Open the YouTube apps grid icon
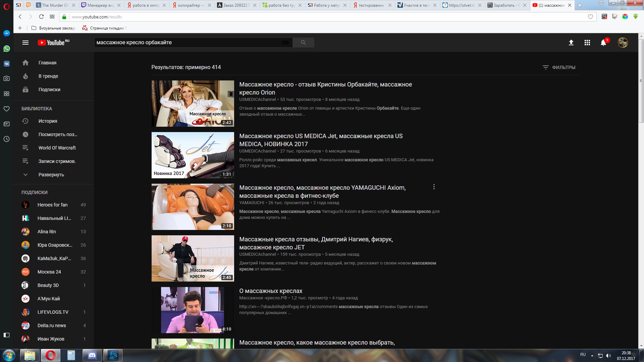Screen dimensions: 644x362 [587, 43]
